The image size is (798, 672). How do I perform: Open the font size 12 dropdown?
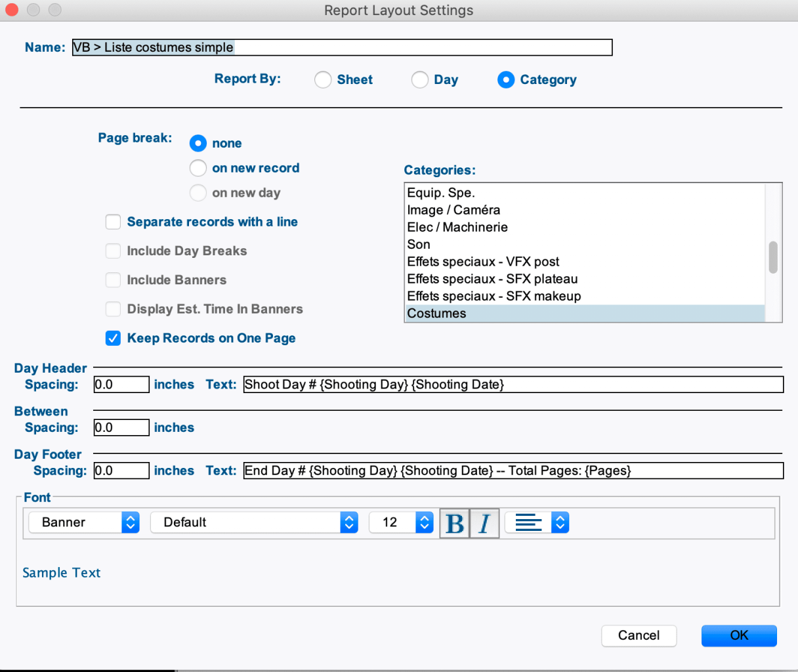point(401,522)
